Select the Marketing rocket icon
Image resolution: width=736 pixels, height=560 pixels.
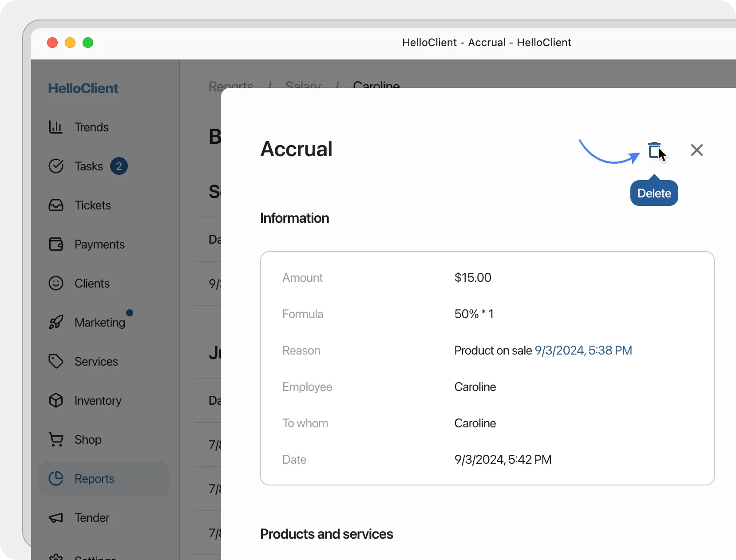57,323
